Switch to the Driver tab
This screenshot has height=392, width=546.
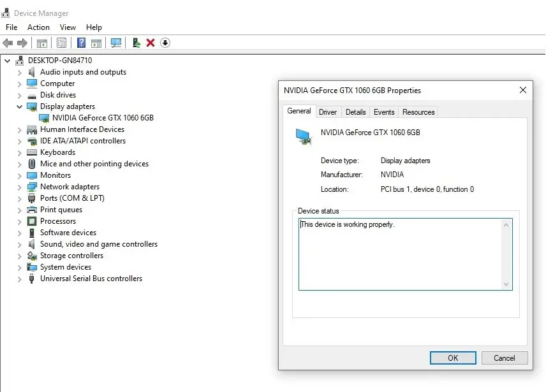[328, 112]
